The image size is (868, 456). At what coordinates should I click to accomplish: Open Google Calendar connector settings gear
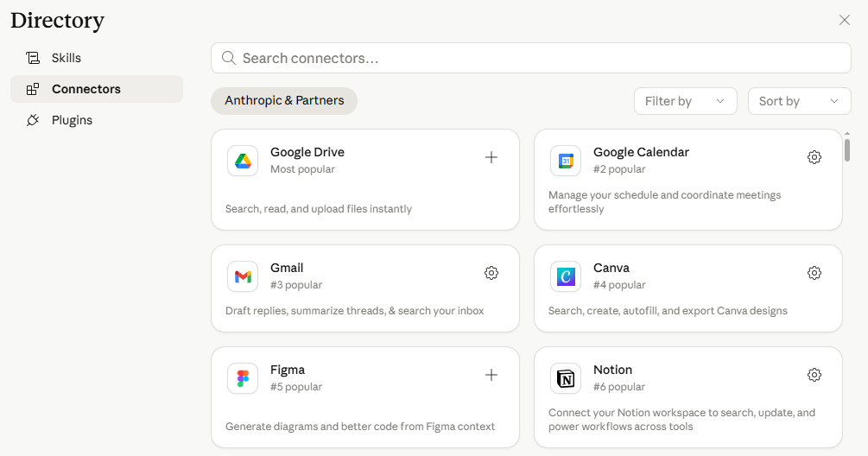[814, 157]
